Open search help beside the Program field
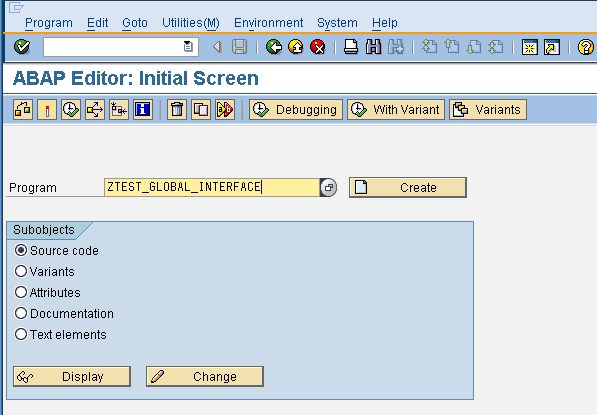This screenshot has height=415, width=597. [329, 187]
